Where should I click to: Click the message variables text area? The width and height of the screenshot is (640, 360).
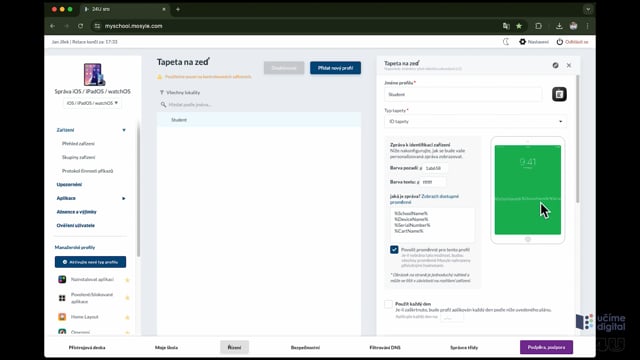pyautogui.click(x=432, y=225)
